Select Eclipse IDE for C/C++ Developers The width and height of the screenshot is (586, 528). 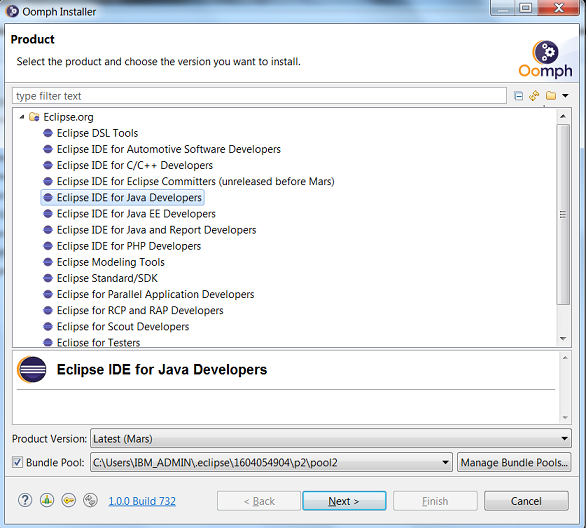[x=135, y=165]
